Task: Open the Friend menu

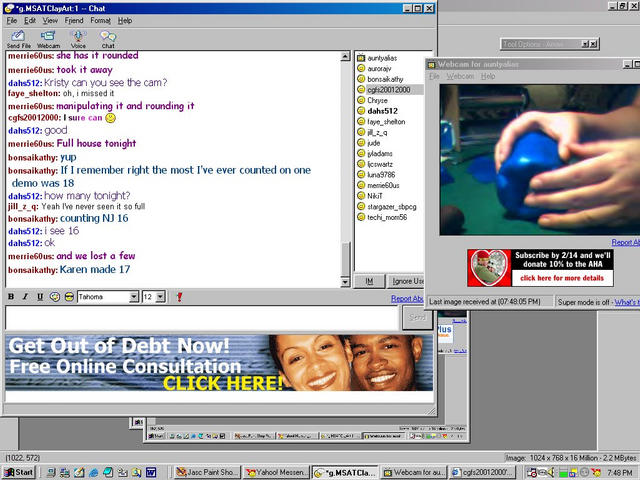Action: [x=74, y=20]
